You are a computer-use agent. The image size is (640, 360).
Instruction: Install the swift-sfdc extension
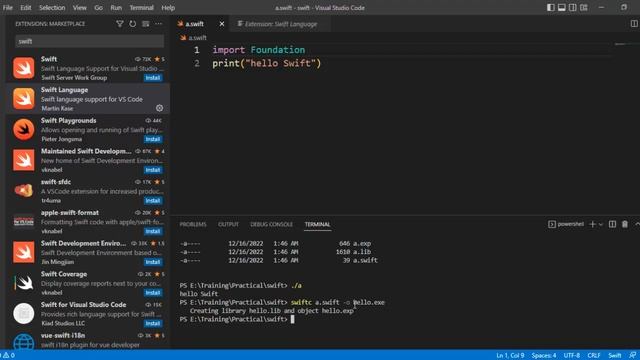153,200
